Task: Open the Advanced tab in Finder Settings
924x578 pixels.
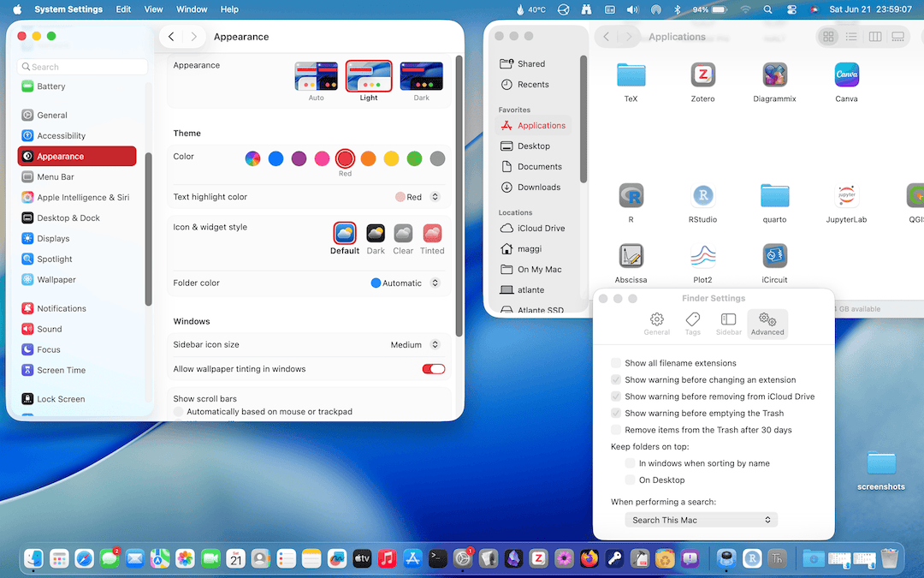Action: (x=767, y=324)
